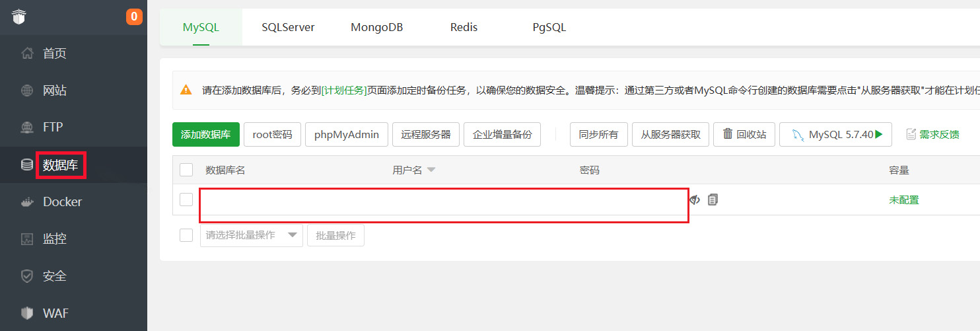Follow the [计划任务] link in notice
This screenshot has width=980, height=331.
344,90
